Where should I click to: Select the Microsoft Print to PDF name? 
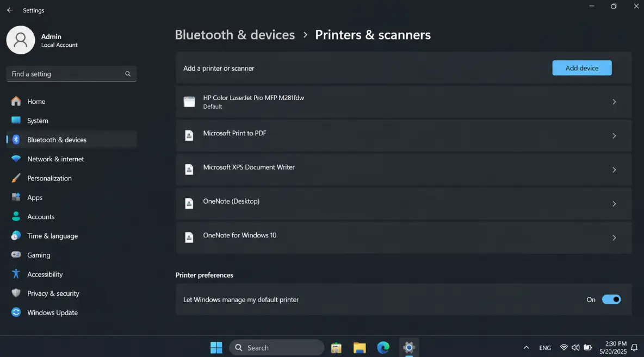coord(234,133)
